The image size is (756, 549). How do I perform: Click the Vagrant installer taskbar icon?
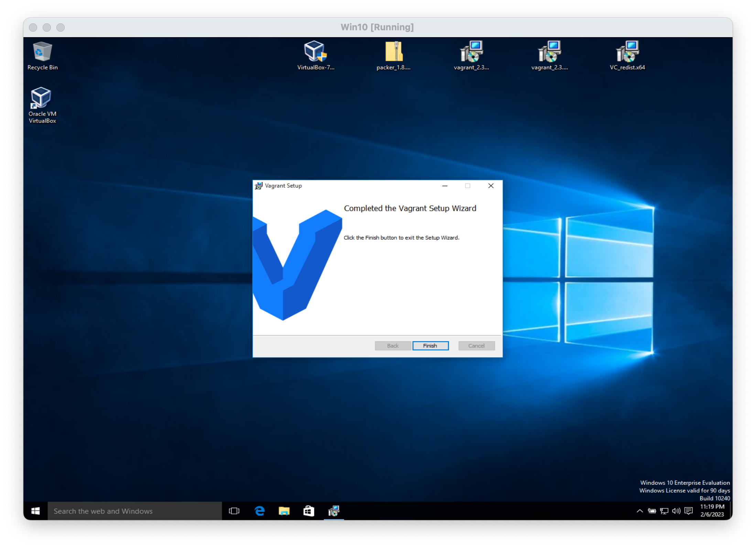coord(334,511)
